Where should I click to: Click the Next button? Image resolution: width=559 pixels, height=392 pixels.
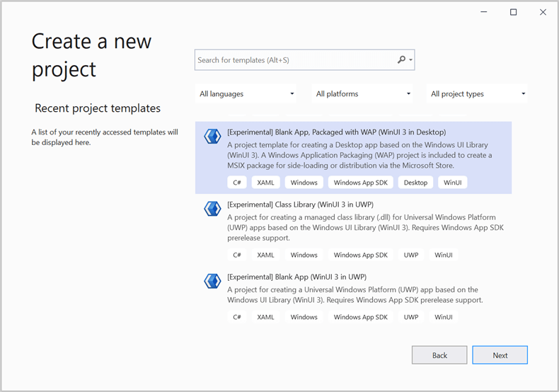(500, 355)
